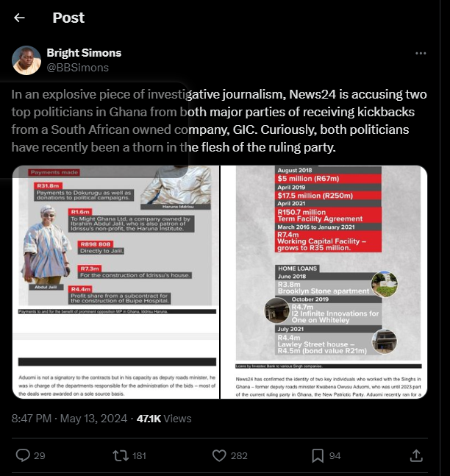450x476 pixels.
Task: Open the @BBSimons handle link
Action: click(x=77, y=68)
